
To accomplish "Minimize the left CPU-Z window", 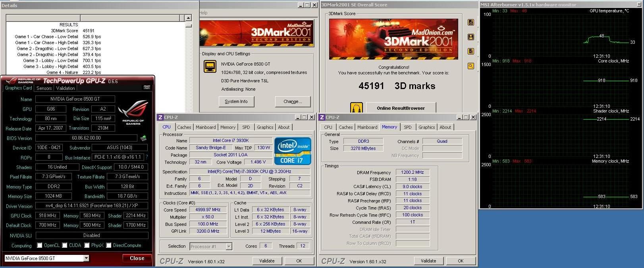I will 298,117.
